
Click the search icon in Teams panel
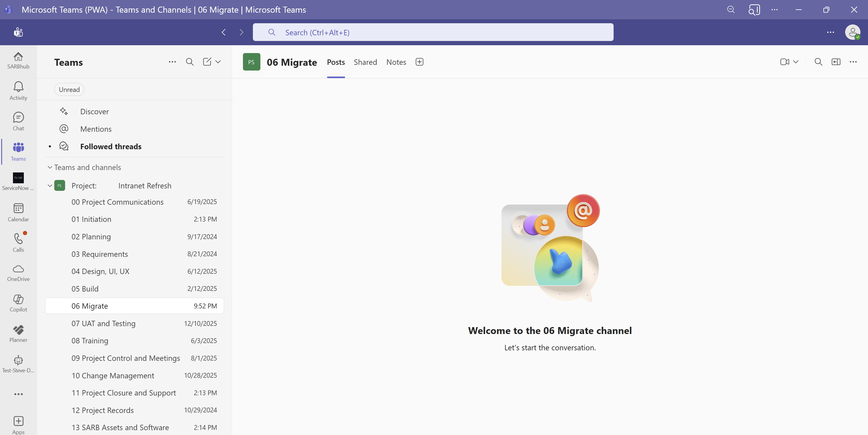[190, 62]
